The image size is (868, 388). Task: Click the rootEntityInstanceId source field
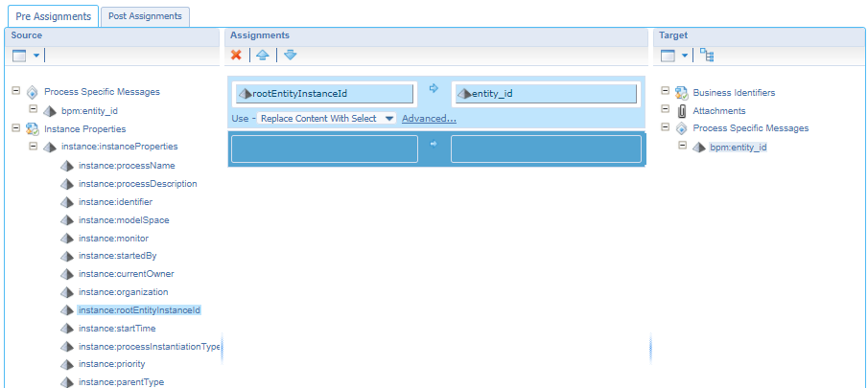click(x=324, y=94)
